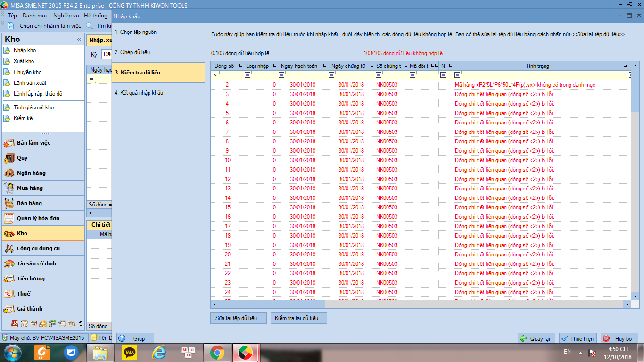Screen dimensions: 644x362
Task: Open the Tệp menu
Action: click(x=12, y=16)
